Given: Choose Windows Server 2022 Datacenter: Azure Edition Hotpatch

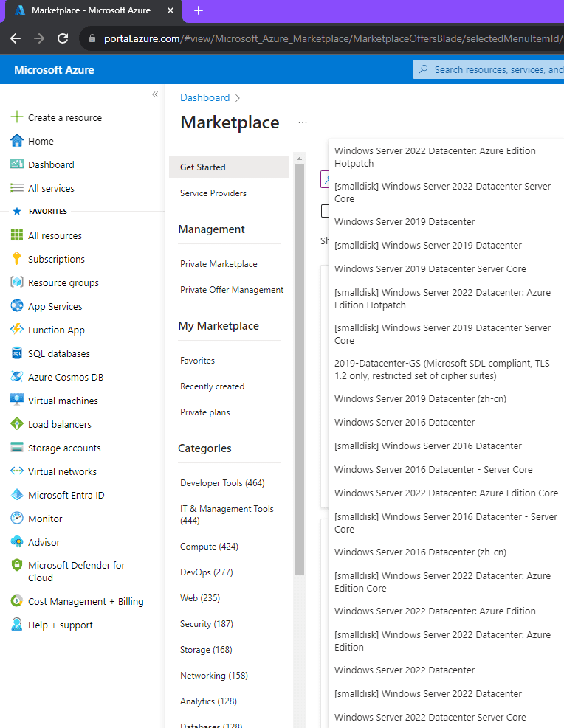Looking at the screenshot, I should click(436, 157).
